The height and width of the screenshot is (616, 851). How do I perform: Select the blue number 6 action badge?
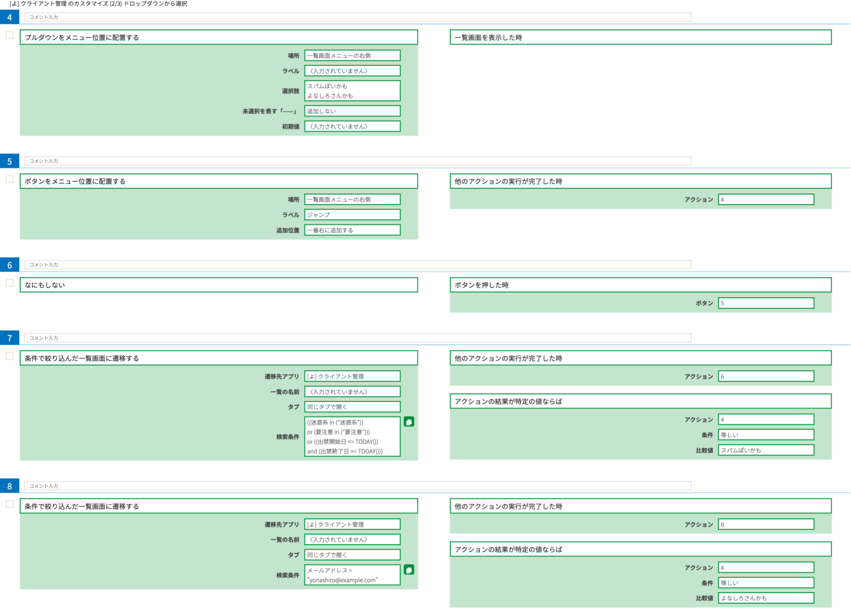10,265
